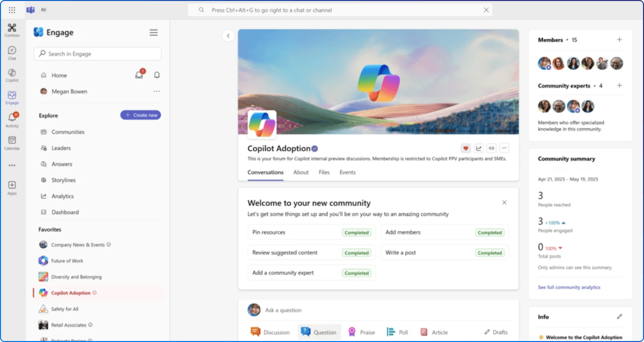Click the back arrow beside community banner
This screenshot has width=644, height=342.
pyautogui.click(x=228, y=36)
